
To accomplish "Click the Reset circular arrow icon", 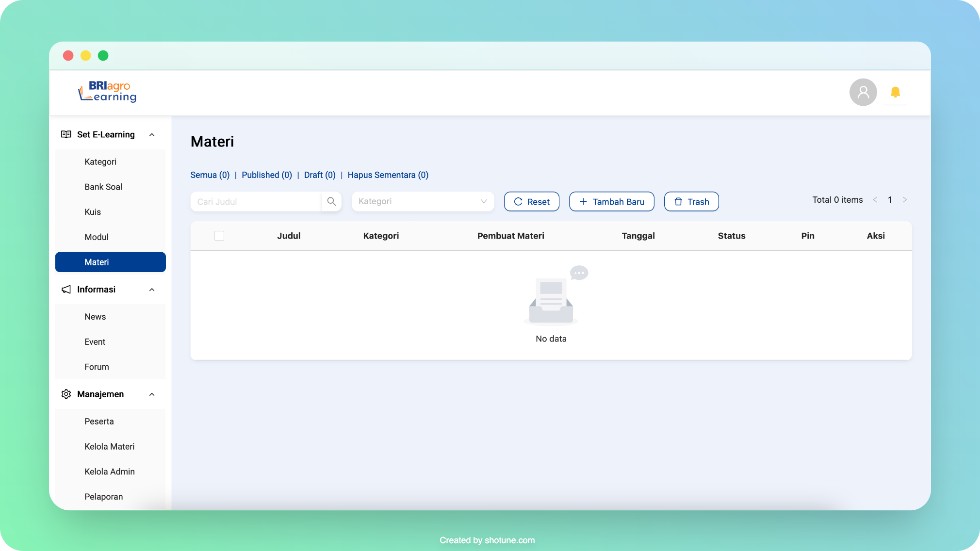I will [x=518, y=201].
